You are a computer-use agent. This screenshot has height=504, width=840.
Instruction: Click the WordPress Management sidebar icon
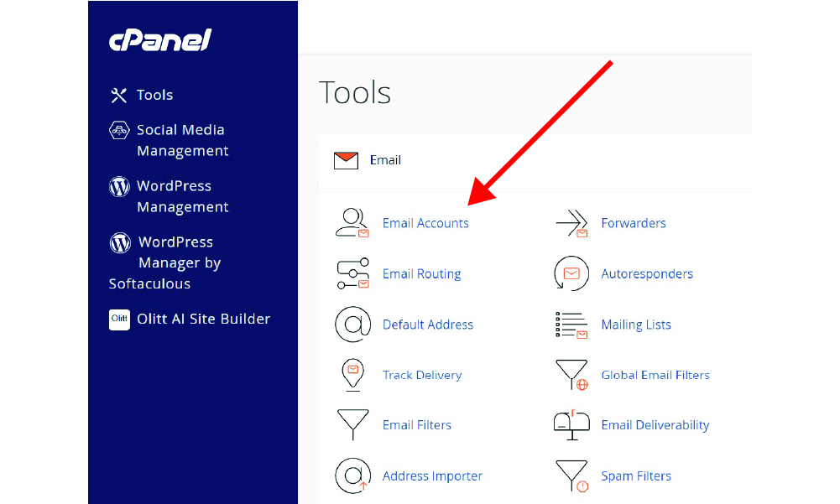(x=119, y=186)
